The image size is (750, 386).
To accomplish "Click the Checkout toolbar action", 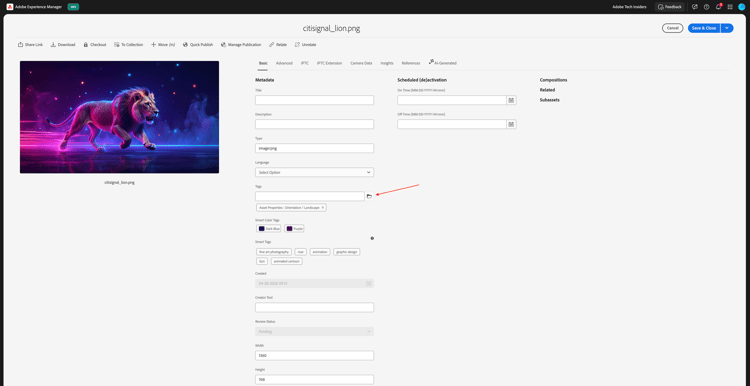I will [95, 44].
